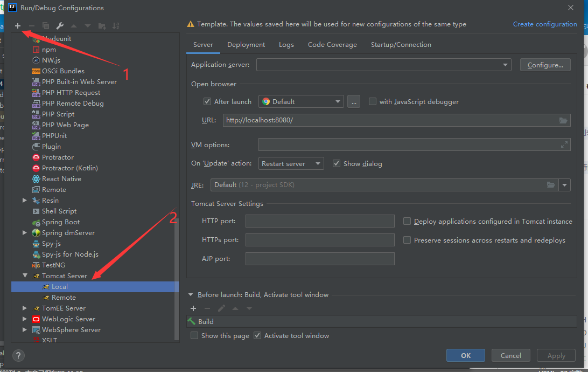Click the copy configuration icon
The width and height of the screenshot is (588, 372).
(46, 26)
